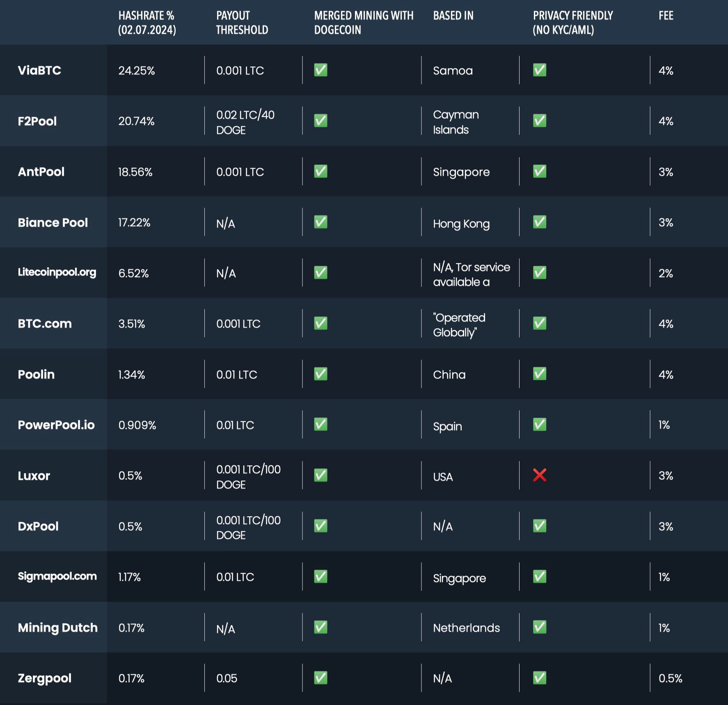The image size is (728, 705).
Task: Click Biance Pool's hashrate '17.22%'
Action: [134, 222]
